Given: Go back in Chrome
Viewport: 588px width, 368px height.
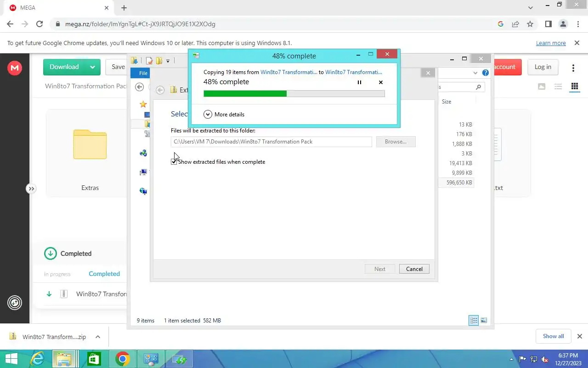Looking at the screenshot, I should [x=10, y=24].
